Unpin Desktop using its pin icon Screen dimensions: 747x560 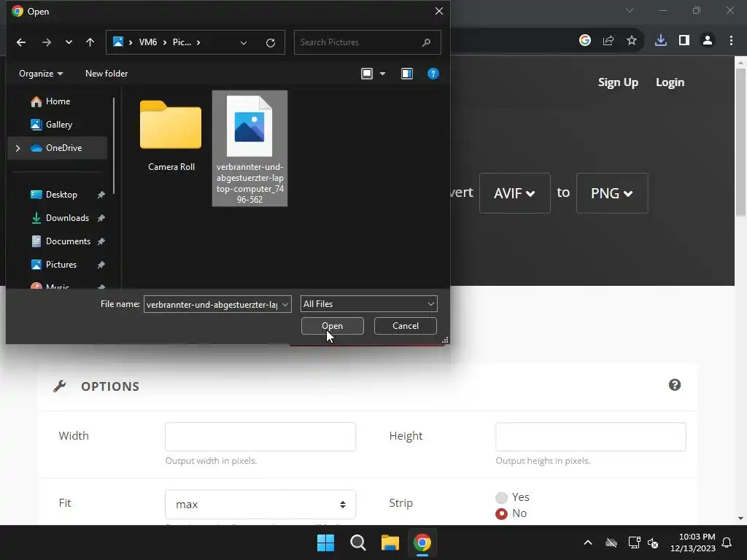point(101,194)
